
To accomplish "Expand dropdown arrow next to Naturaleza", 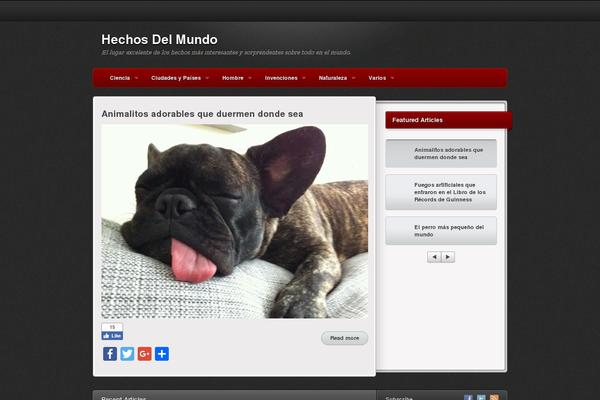I will pyautogui.click(x=353, y=78).
